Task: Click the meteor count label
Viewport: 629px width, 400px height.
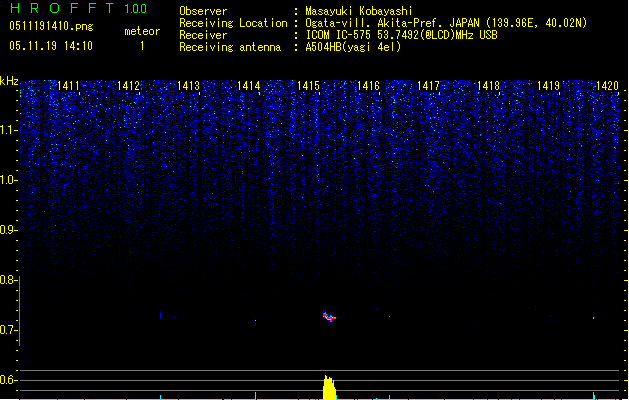Action: (x=142, y=31)
